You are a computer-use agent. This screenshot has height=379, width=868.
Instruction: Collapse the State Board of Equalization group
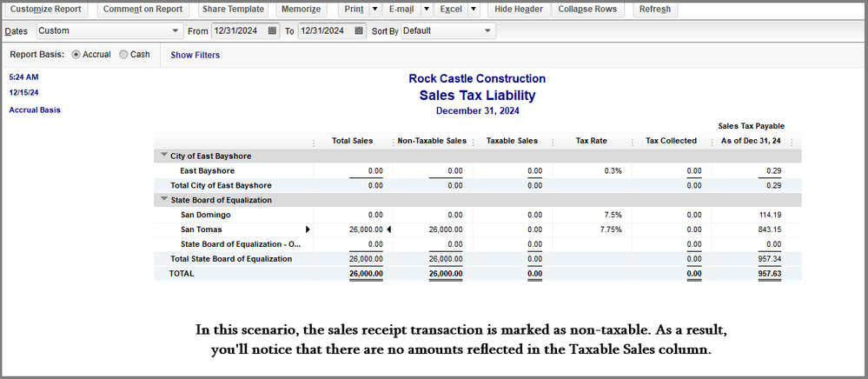click(x=164, y=199)
